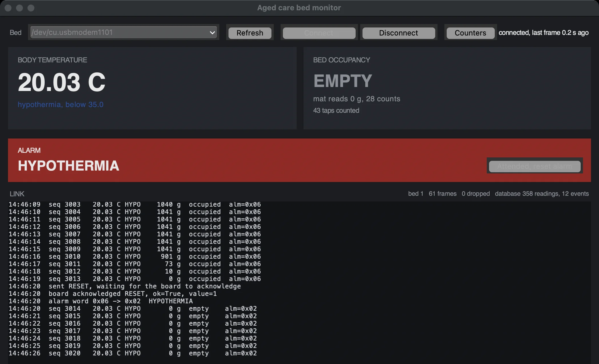Open the Bed serial port dropdown

124,32
